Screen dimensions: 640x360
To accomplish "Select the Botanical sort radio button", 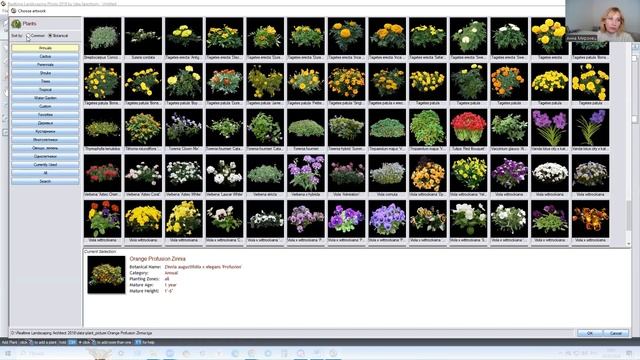I will (x=50, y=36).
